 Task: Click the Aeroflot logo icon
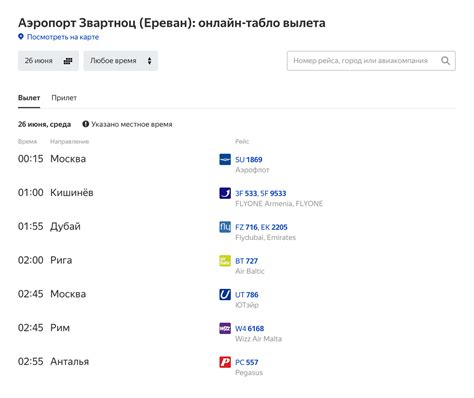coord(225,159)
